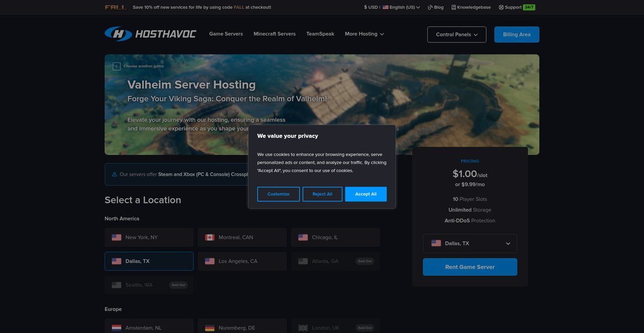Click the We value your privacy heading
Screen dimensions: 644x333
(x=288, y=136)
